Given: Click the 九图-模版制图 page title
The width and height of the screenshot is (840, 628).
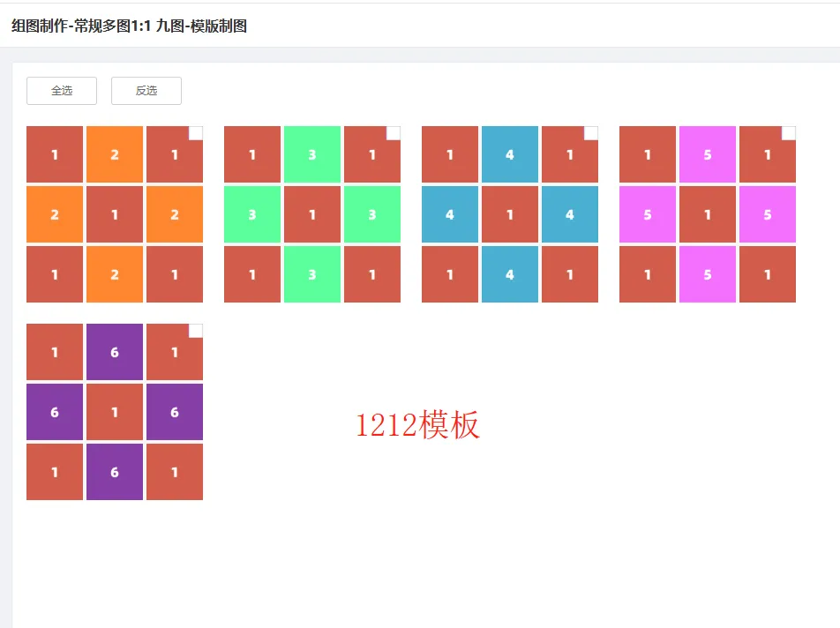Looking at the screenshot, I should tap(126, 26).
